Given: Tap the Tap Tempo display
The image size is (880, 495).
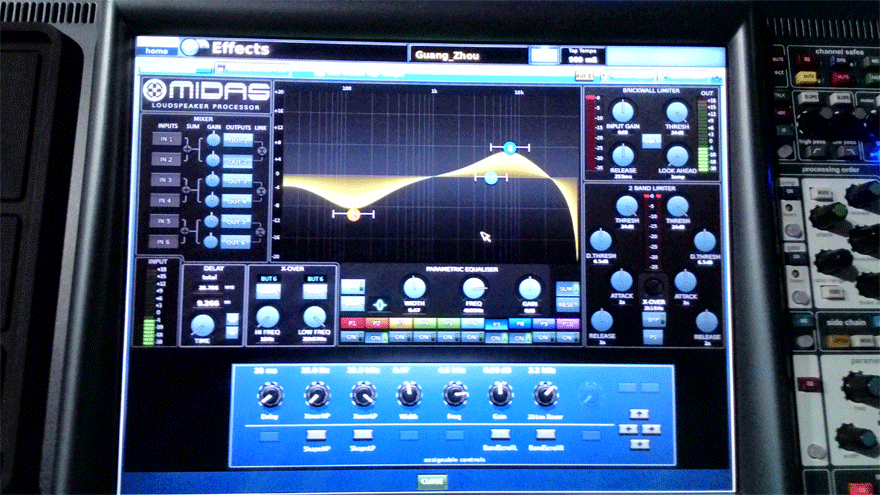Looking at the screenshot, I should [x=583, y=56].
